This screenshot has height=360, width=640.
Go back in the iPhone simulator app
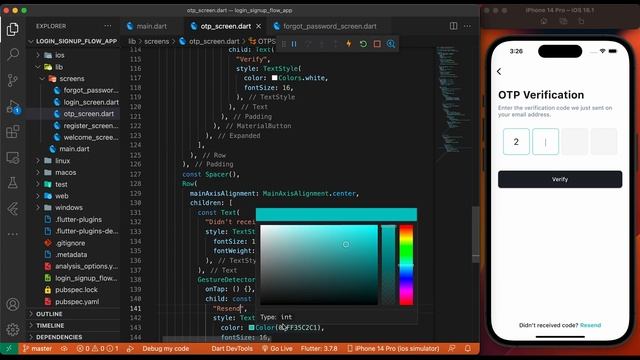[499, 71]
